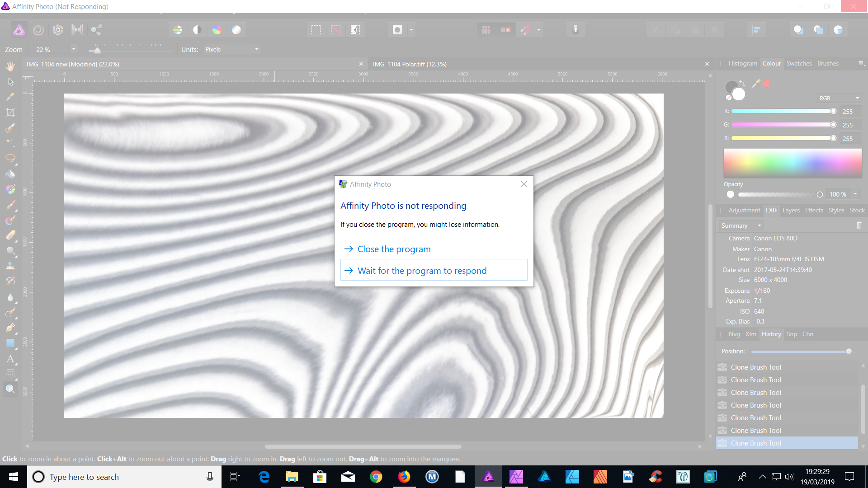Screen dimensions: 868x488
Task: Select the Zoom magnifier tool
Action: (x=10, y=389)
